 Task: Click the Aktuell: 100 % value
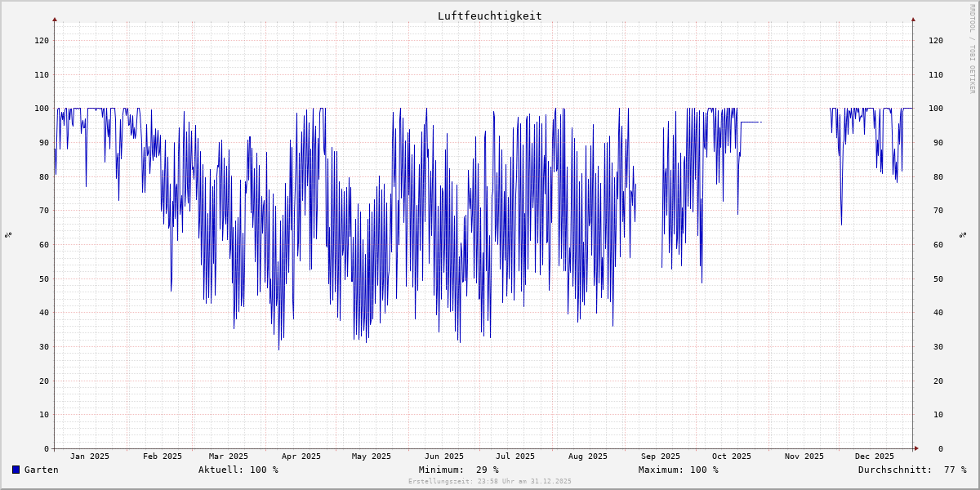(238, 470)
